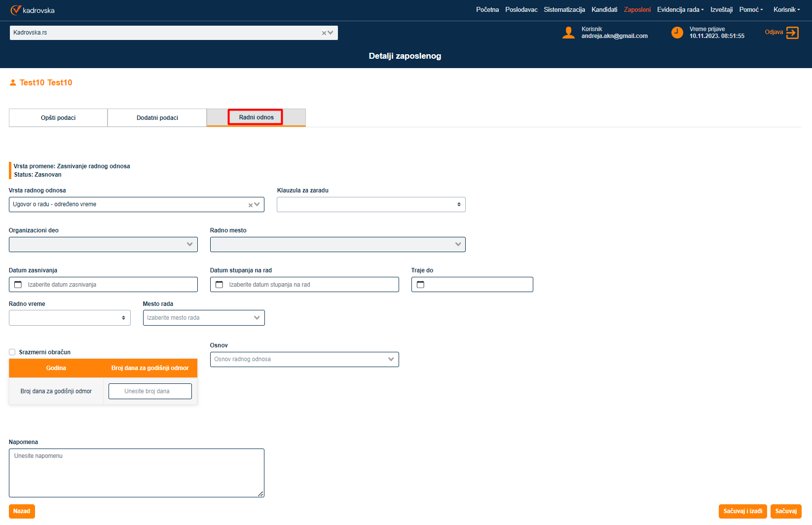Click the Napomena text area
The image size is (812, 525).
pos(137,473)
